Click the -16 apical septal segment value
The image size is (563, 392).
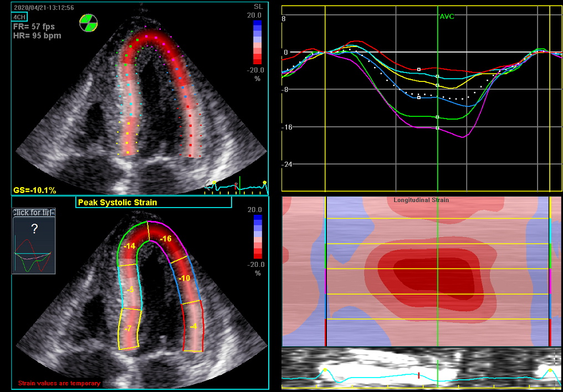(165, 239)
